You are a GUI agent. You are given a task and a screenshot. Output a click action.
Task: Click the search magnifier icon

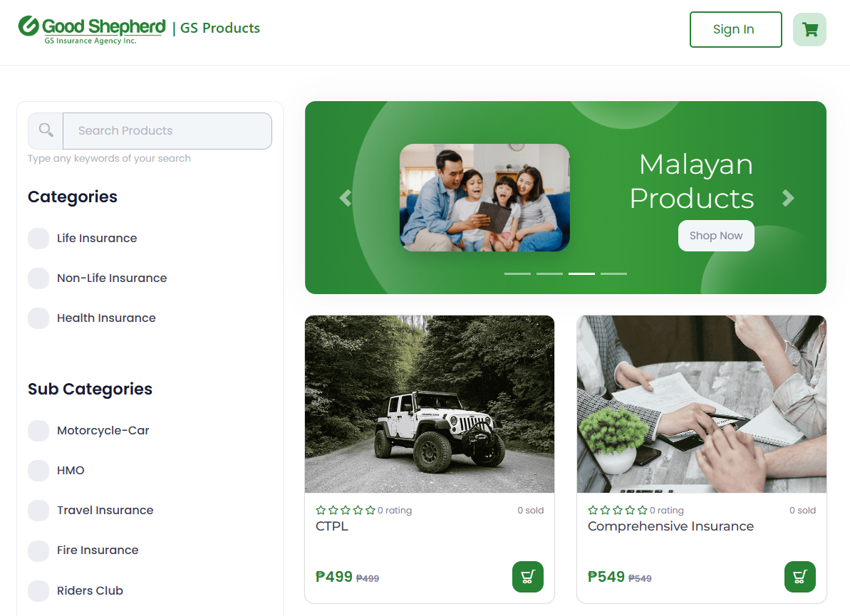[x=46, y=130]
